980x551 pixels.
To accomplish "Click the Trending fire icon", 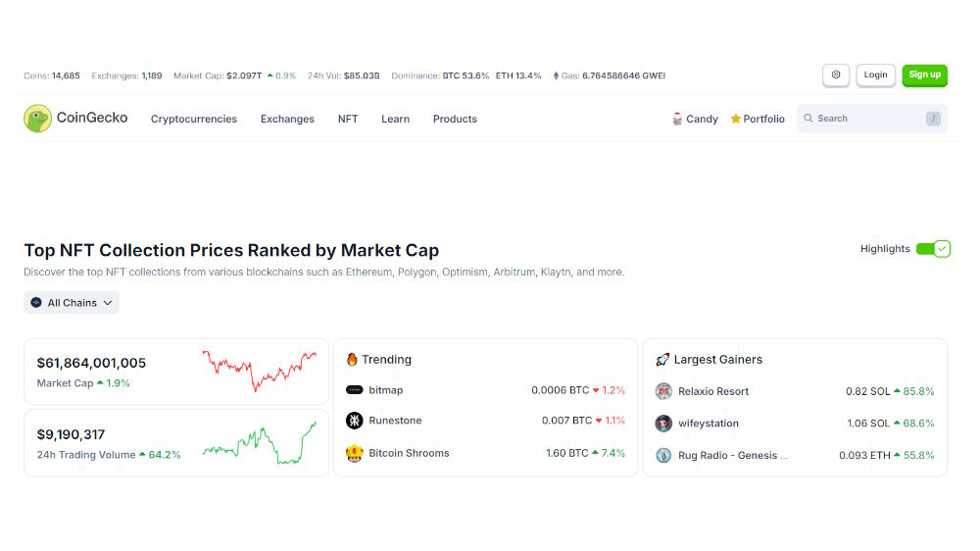I will pos(352,359).
